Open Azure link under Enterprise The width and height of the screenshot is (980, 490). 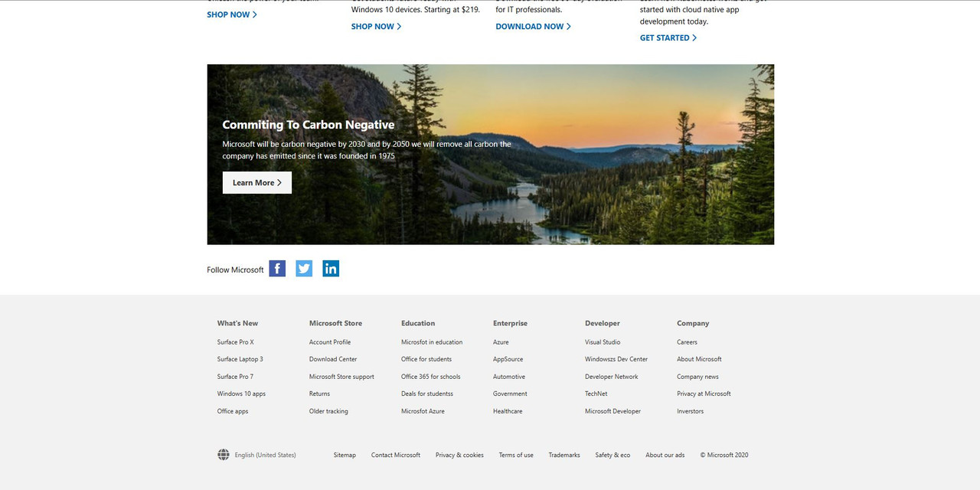click(501, 342)
